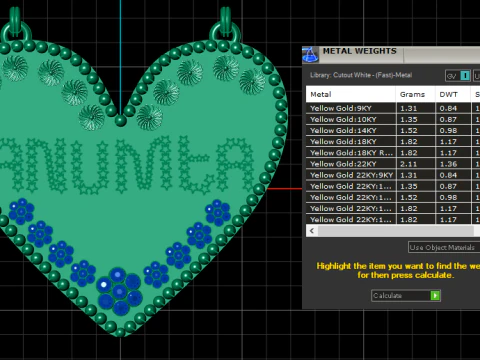This screenshot has width=480, height=360.
Task: Select the Yellow Gold 22KY:9KY row
Action: [393, 175]
